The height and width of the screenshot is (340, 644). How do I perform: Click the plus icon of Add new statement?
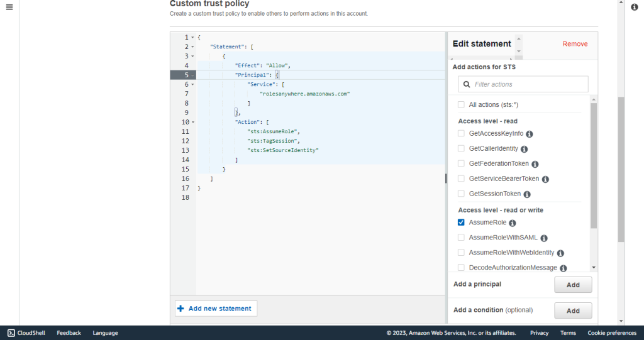180,309
